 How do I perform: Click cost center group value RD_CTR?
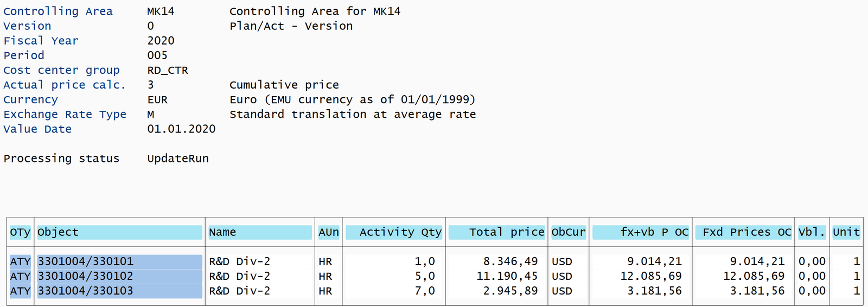[168, 70]
